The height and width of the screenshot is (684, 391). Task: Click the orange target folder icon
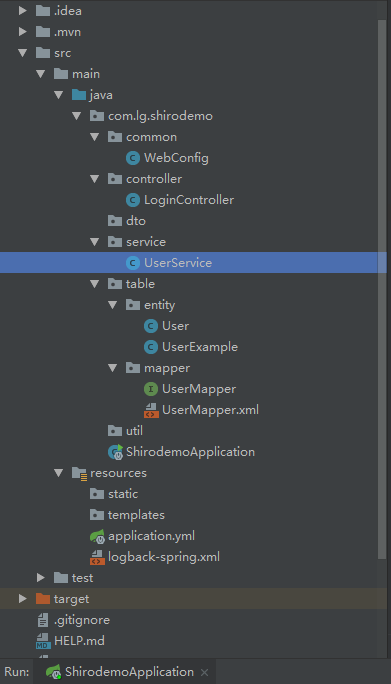pyautogui.click(x=43, y=598)
